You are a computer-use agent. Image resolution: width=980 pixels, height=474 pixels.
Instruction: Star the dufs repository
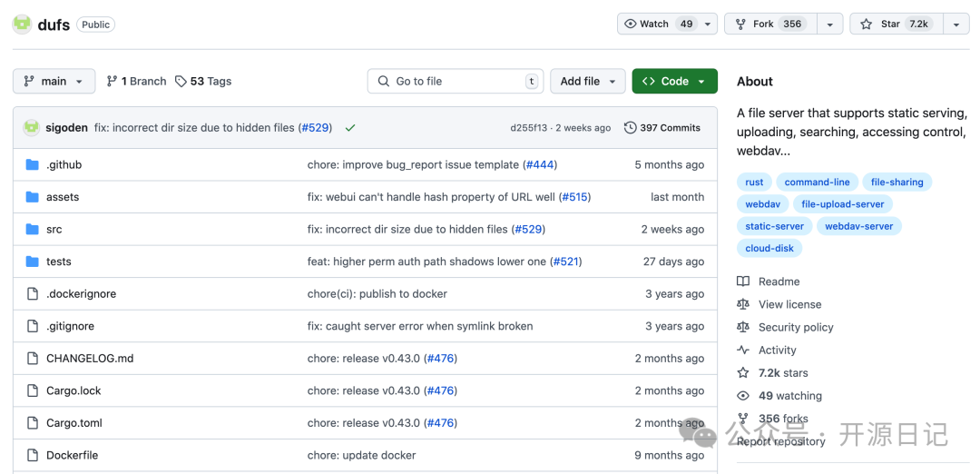(895, 25)
